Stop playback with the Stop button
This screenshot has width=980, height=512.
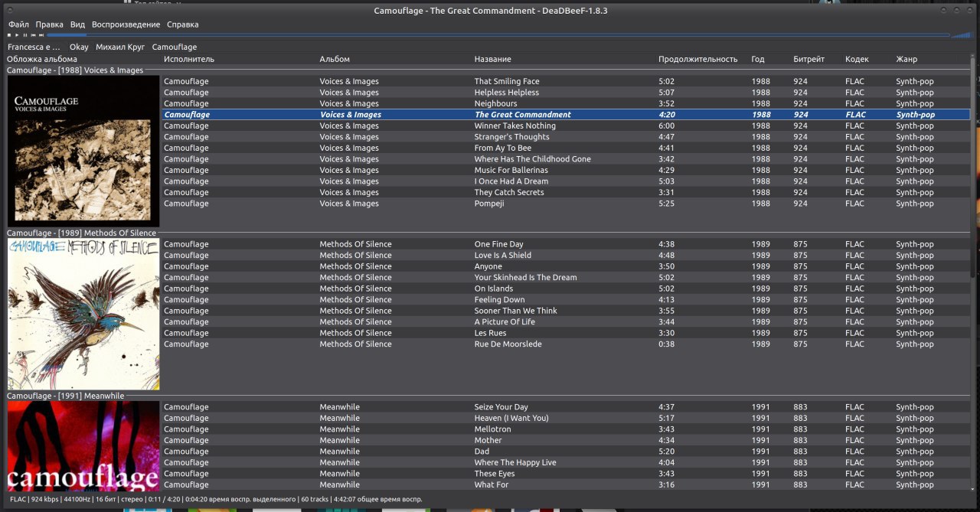9,35
